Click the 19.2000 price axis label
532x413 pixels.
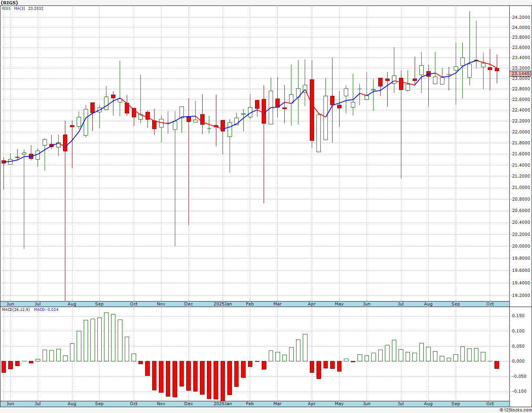point(520,296)
